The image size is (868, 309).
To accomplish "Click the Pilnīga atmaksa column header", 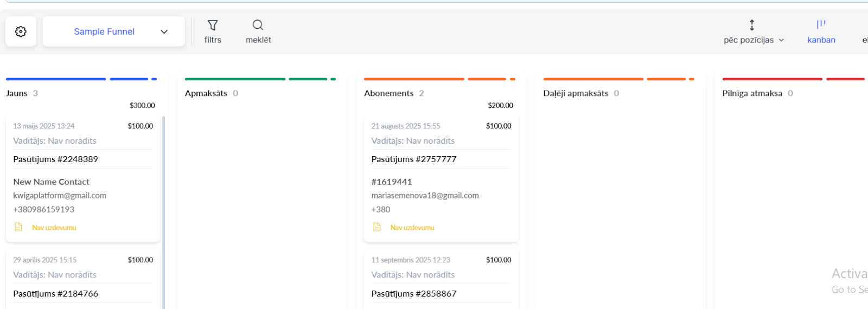I will tap(752, 93).
